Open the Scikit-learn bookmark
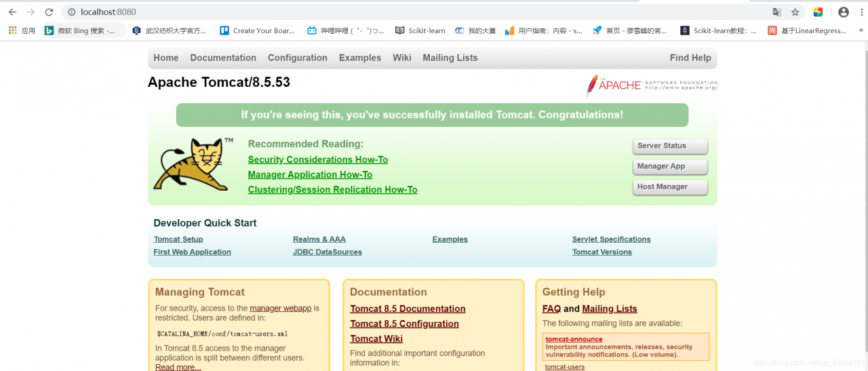This screenshot has width=868, height=371. (x=420, y=31)
